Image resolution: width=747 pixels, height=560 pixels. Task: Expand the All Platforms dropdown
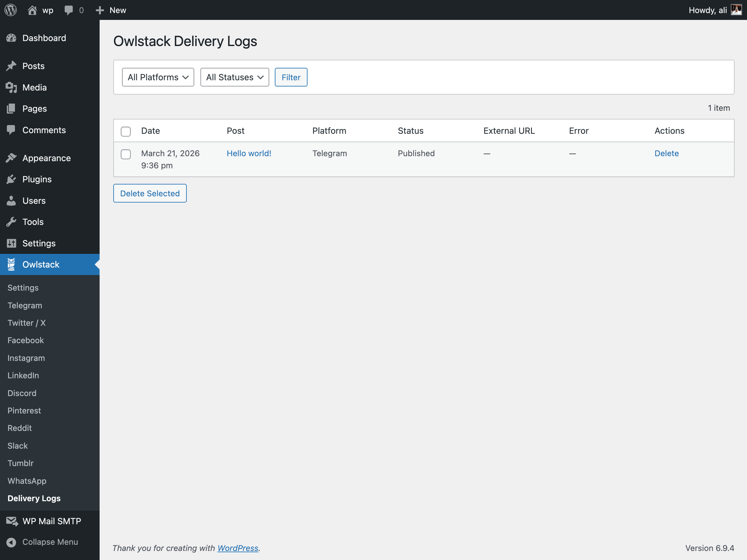[x=158, y=77]
